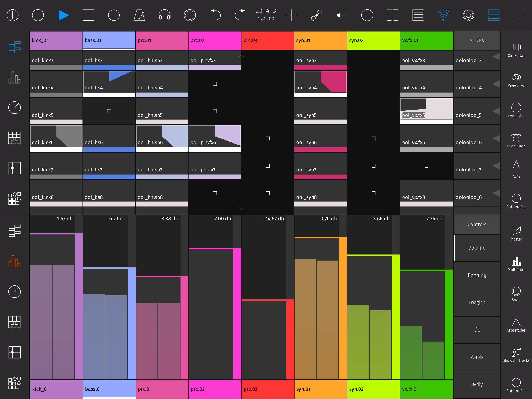Select the Panning controls tab
This screenshot has height=399, width=532.
477,275
